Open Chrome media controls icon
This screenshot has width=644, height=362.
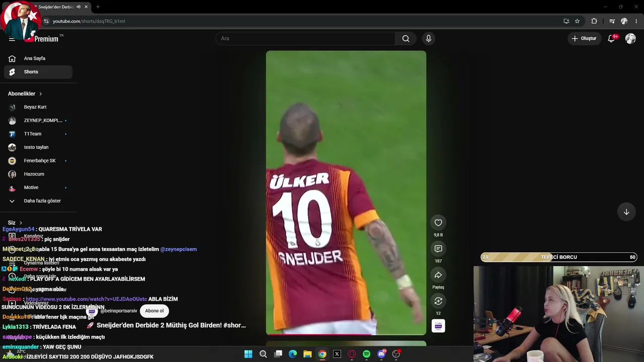pyautogui.click(x=612, y=21)
